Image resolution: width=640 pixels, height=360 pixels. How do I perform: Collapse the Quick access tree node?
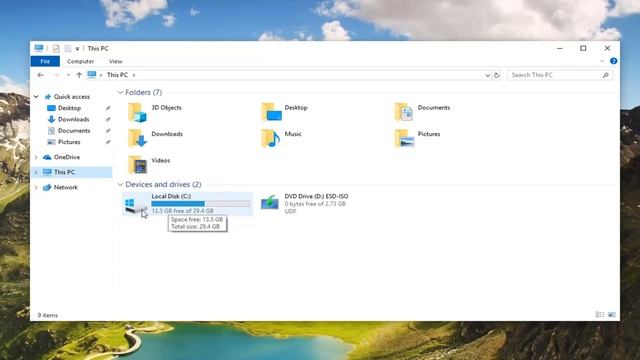(x=36, y=97)
